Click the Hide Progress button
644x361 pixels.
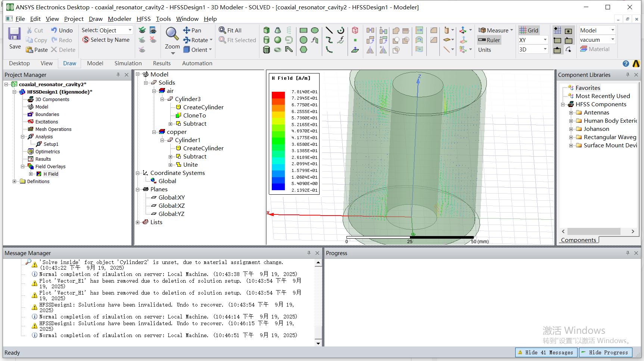[606, 352]
